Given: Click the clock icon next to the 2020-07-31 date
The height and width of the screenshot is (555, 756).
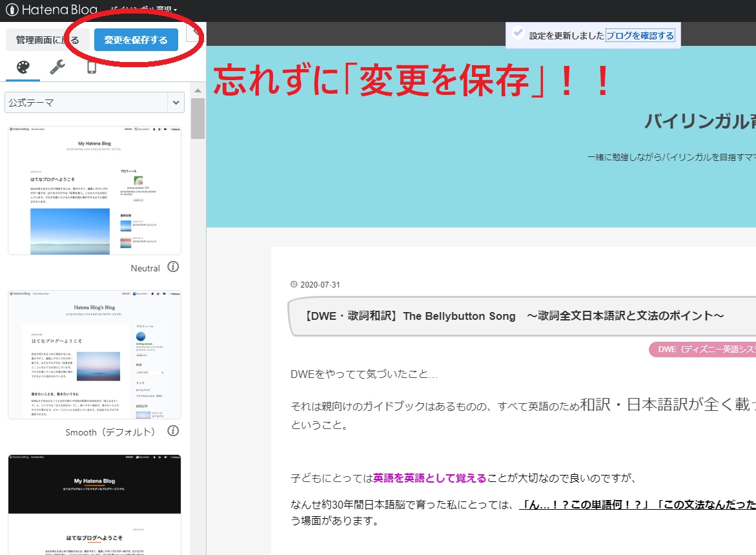Looking at the screenshot, I should click(294, 284).
